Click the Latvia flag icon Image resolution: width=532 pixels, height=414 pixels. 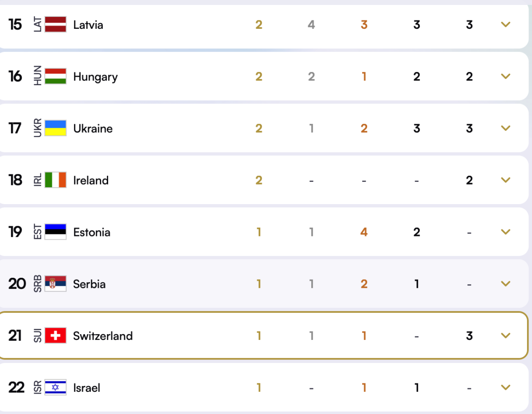[x=55, y=24]
